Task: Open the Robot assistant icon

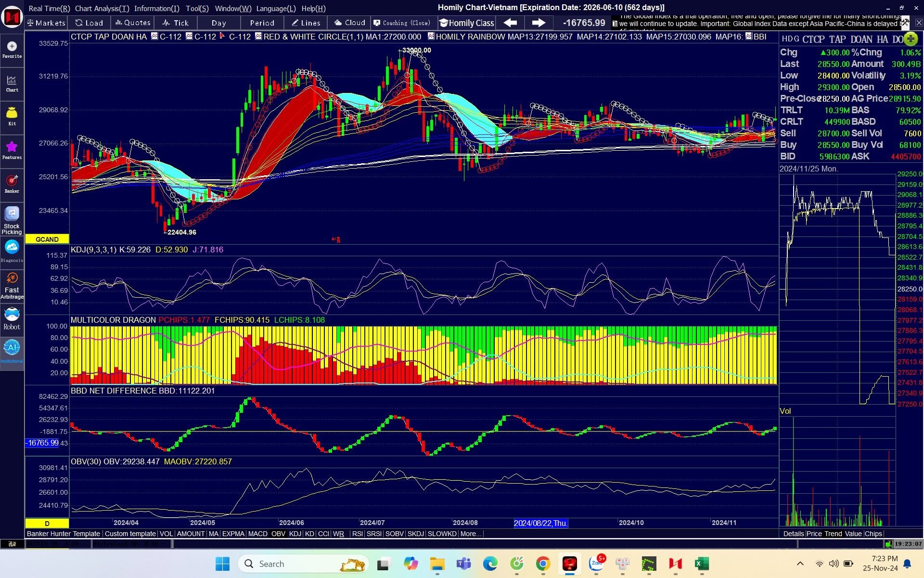Action: [12, 319]
